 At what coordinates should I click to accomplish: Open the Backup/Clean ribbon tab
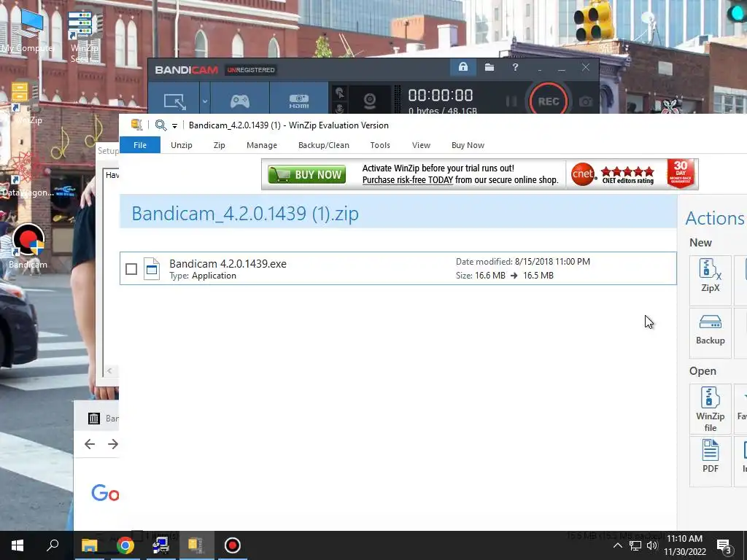(x=323, y=145)
